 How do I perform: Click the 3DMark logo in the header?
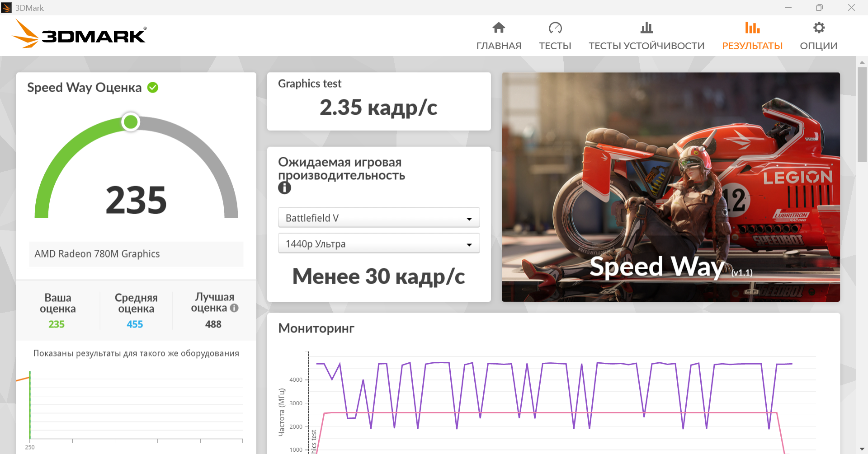(x=79, y=34)
